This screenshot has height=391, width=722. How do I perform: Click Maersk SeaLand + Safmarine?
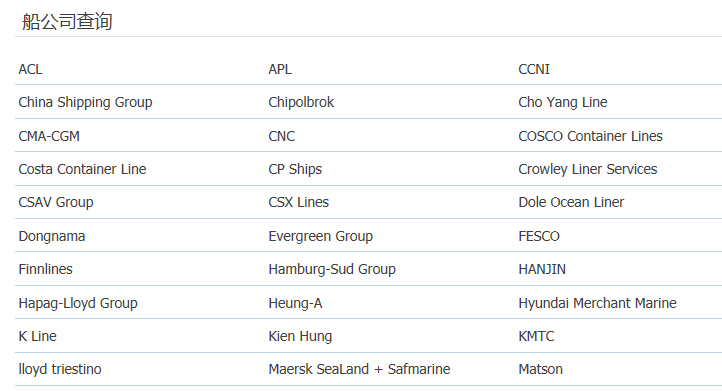(359, 369)
